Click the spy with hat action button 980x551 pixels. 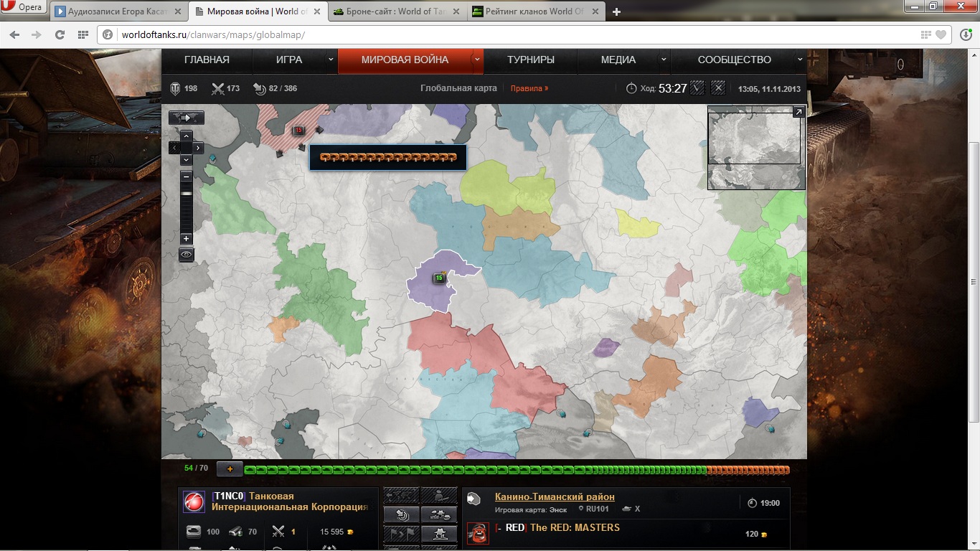[x=439, y=534]
